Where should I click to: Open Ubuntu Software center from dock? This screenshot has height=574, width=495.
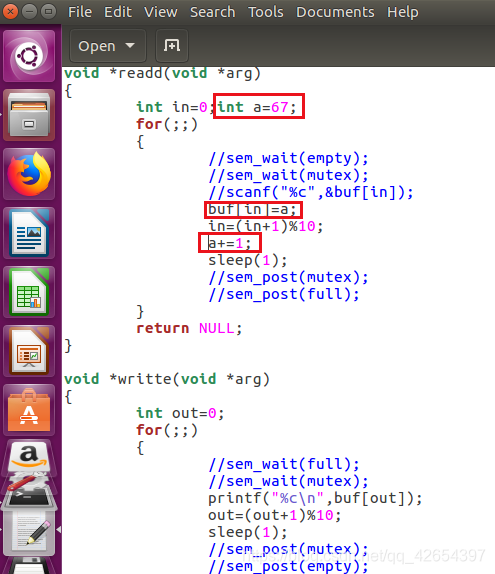tap(29, 410)
